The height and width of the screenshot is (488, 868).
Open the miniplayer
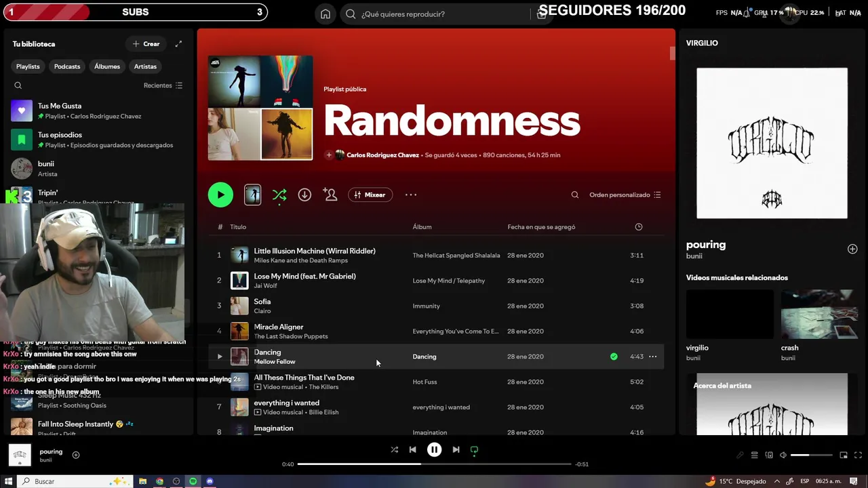(844, 455)
